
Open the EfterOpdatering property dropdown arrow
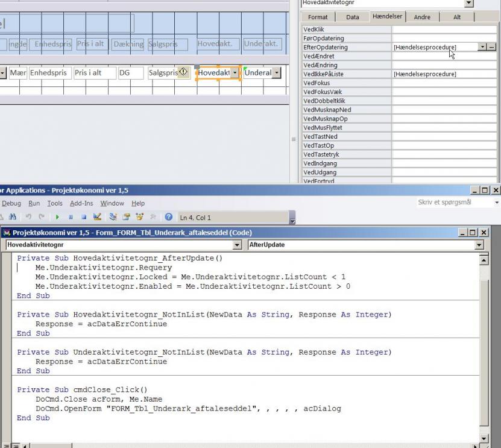pyautogui.click(x=482, y=47)
